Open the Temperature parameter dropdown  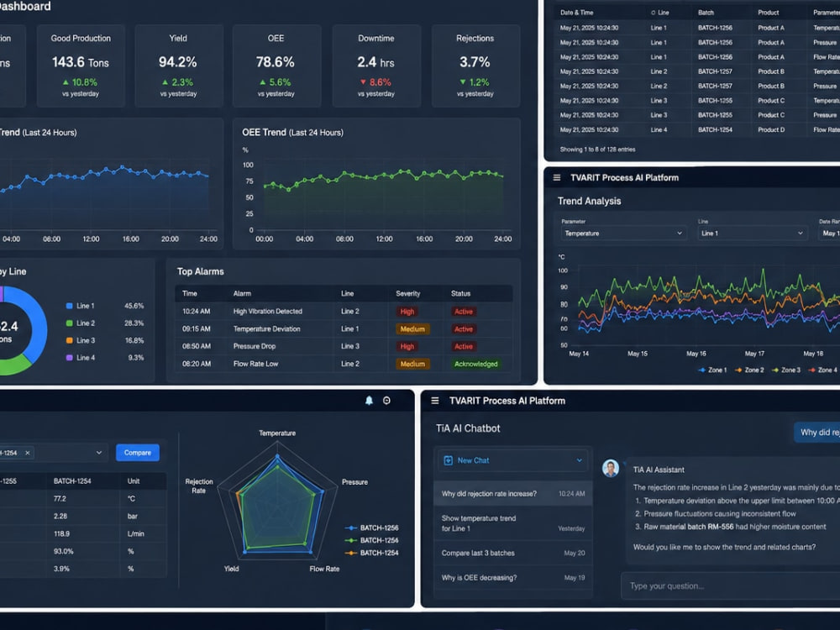click(623, 233)
